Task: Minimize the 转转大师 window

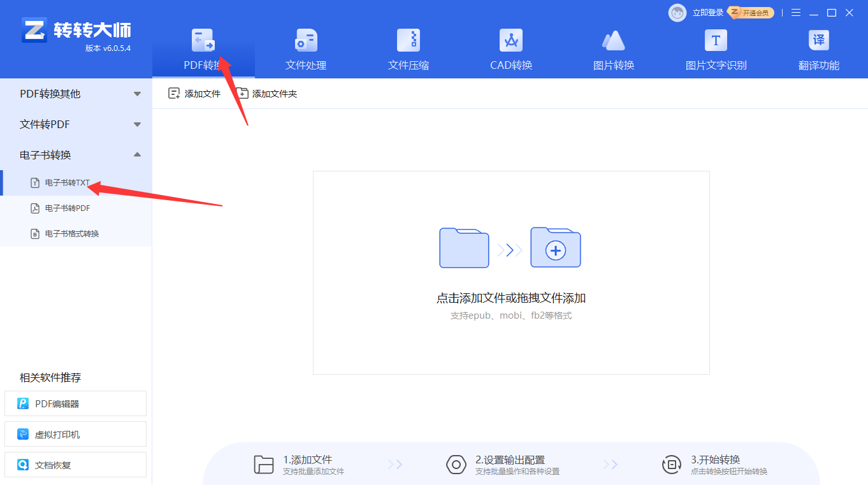Action: click(x=814, y=13)
